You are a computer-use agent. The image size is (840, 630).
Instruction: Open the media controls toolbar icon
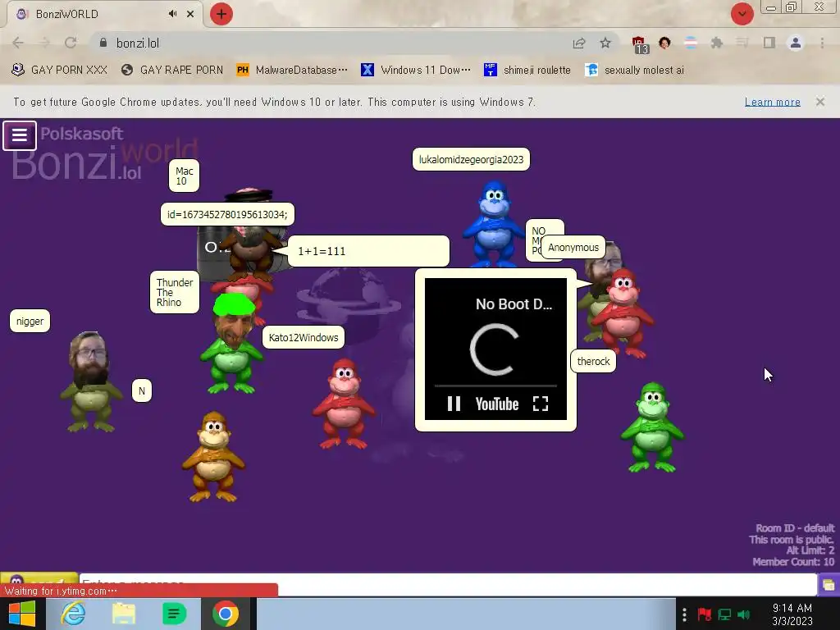[x=742, y=43]
